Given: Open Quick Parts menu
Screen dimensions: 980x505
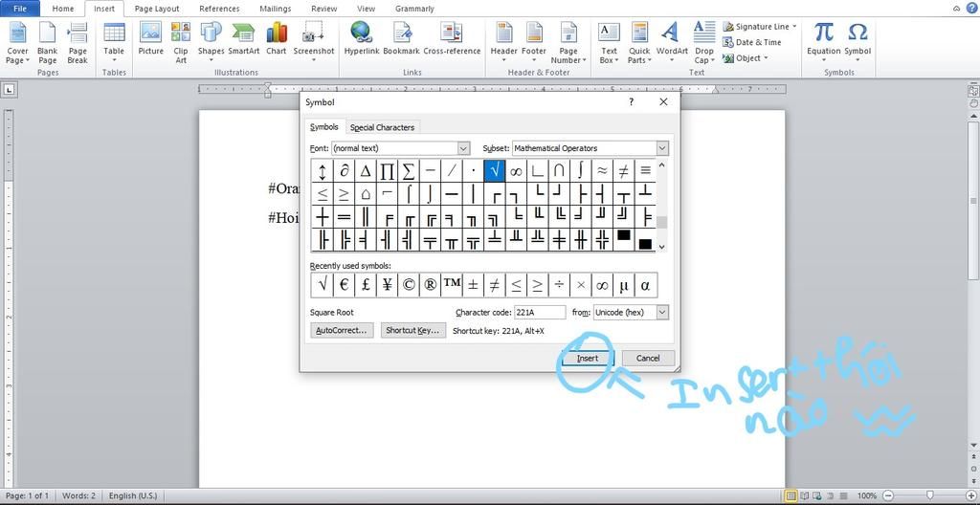Looking at the screenshot, I should [639, 42].
